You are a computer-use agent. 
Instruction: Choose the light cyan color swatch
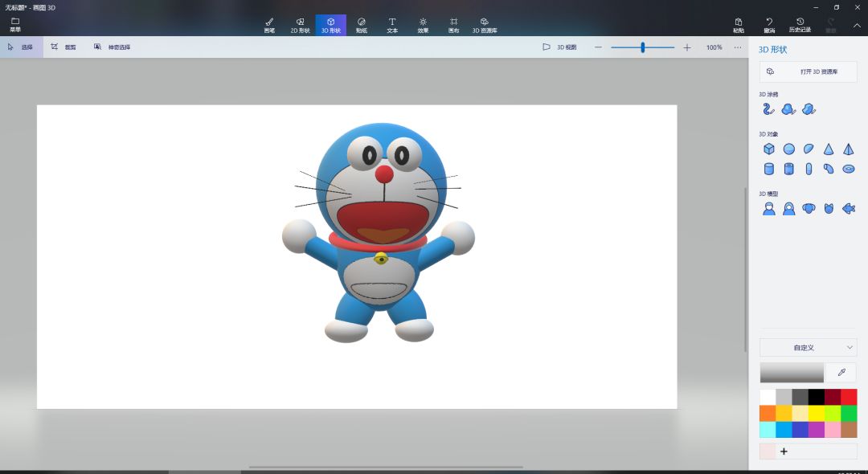(x=768, y=429)
